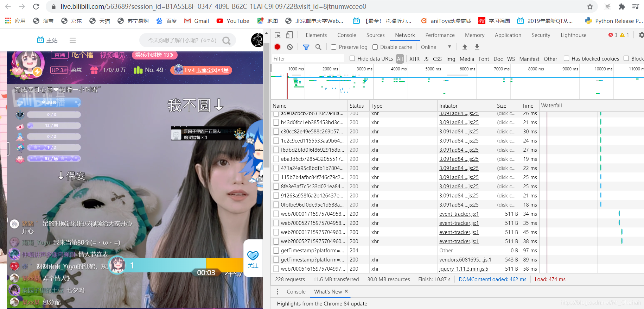
Task: Click the browser back arrow
Action: click(8, 7)
